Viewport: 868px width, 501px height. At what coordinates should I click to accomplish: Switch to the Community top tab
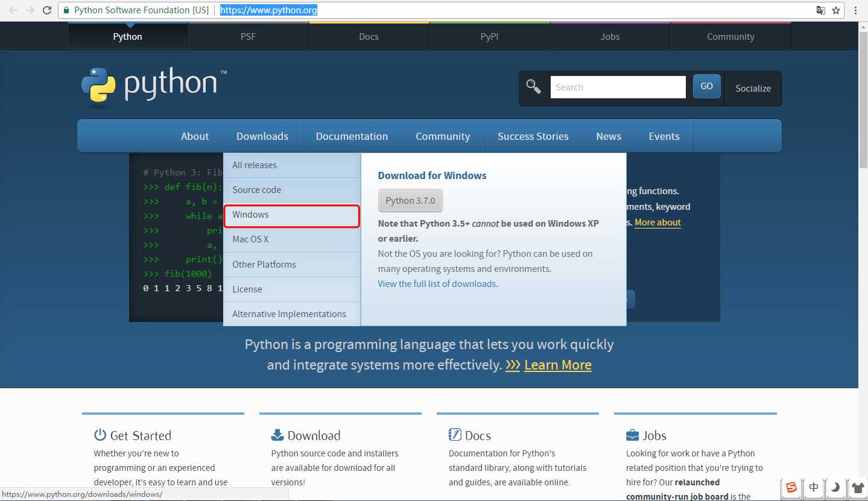click(x=731, y=36)
